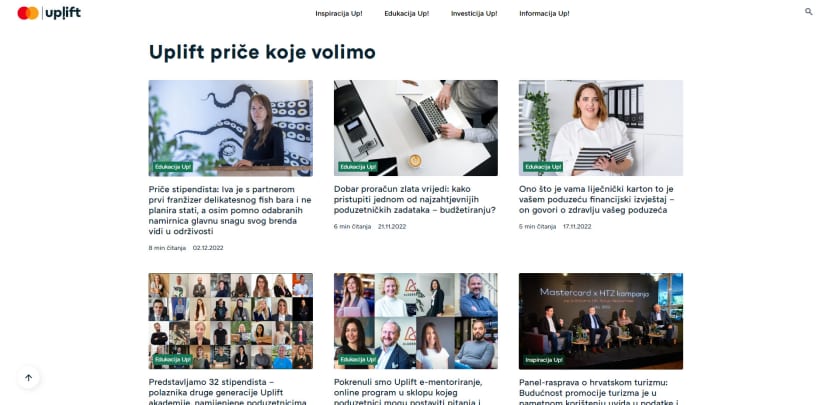
Task: Click the Edukacija Up! tag on the octopus image
Action: [x=173, y=167]
